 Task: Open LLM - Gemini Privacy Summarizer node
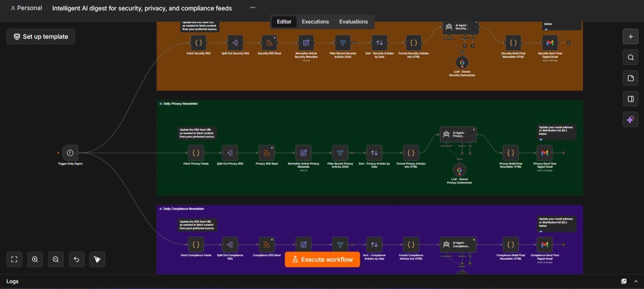(460, 170)
